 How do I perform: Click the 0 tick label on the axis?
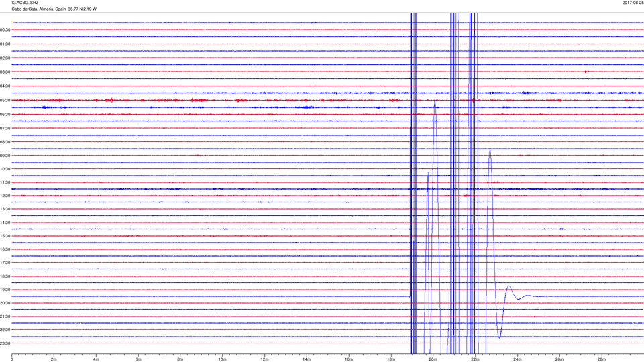coord(12,359)
